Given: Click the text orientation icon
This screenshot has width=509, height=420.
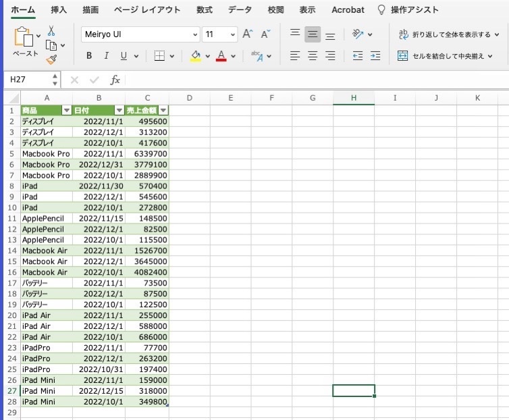Looking at the screenshot, I should [x=358, y=34].
